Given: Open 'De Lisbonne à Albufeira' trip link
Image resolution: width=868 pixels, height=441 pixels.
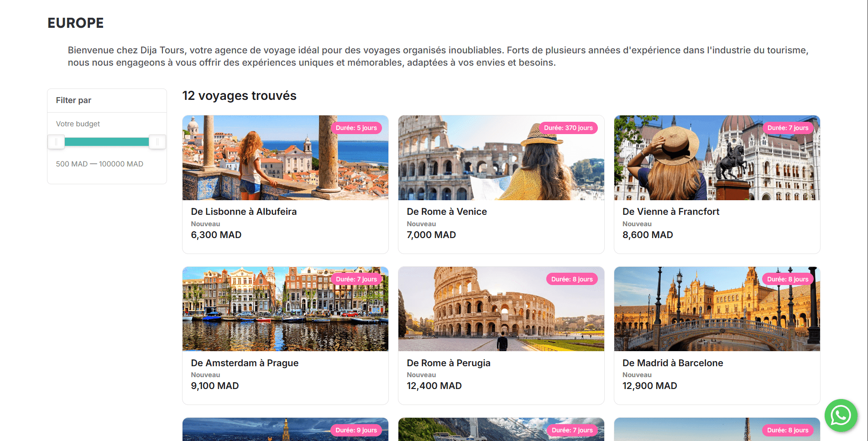Looking at the screenshot, I should (x=243, y=211).
